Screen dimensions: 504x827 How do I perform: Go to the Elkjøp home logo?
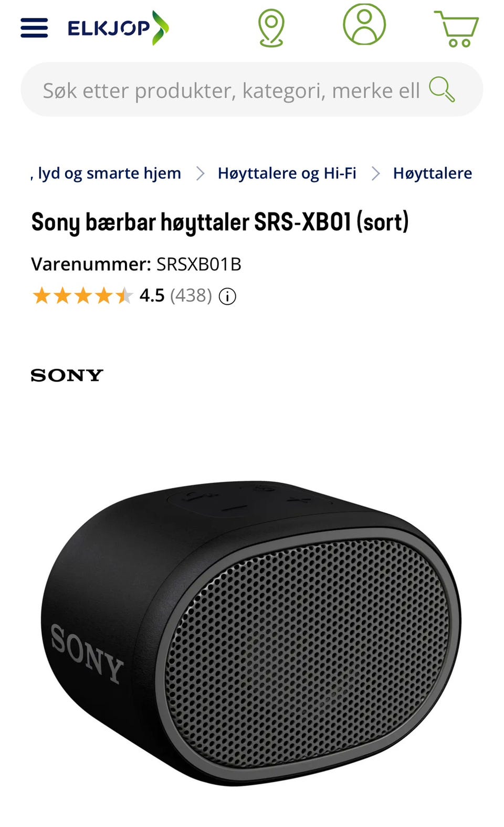pyautogui.click(x=118, y=28)
